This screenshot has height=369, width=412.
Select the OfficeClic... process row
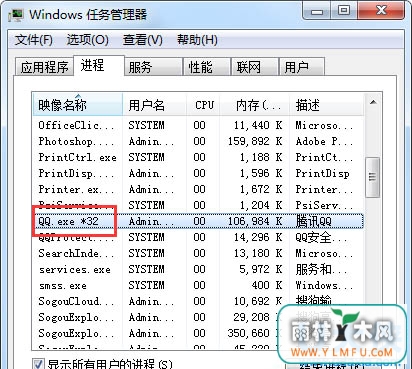[x=198, y=125]
